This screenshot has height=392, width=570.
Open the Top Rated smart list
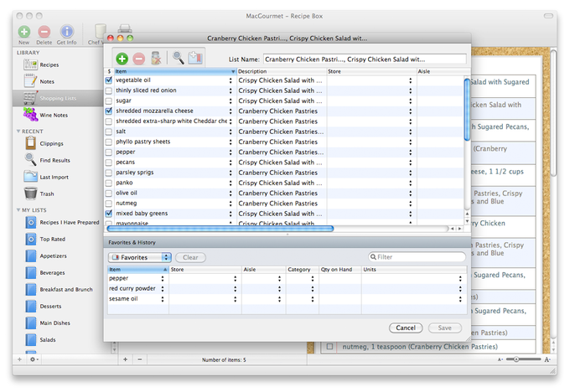coord(52,239)
